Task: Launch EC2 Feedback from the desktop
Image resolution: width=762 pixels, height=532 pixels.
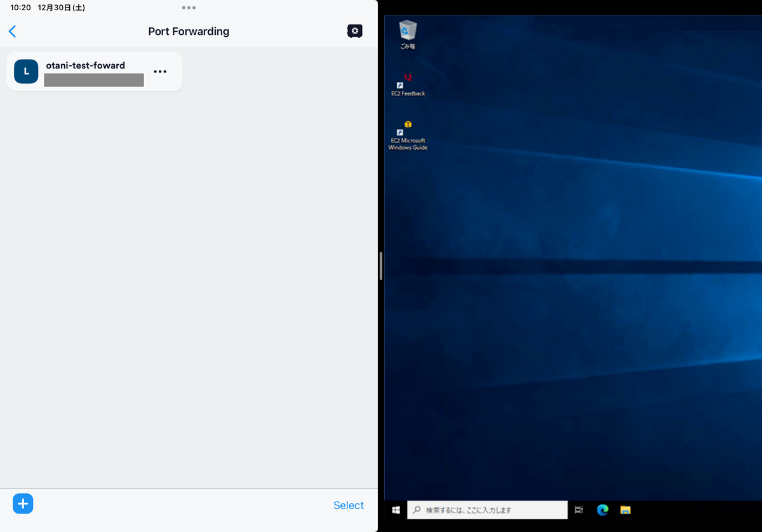Action: point(407,84)
